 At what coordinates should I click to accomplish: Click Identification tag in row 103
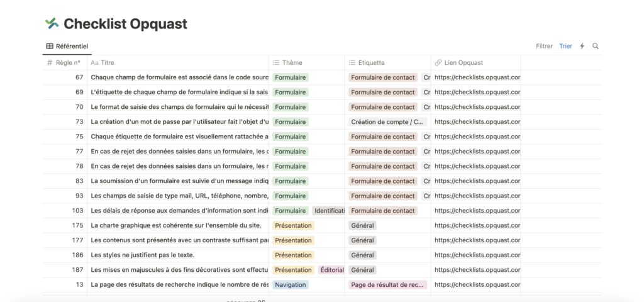coord(328,210)
